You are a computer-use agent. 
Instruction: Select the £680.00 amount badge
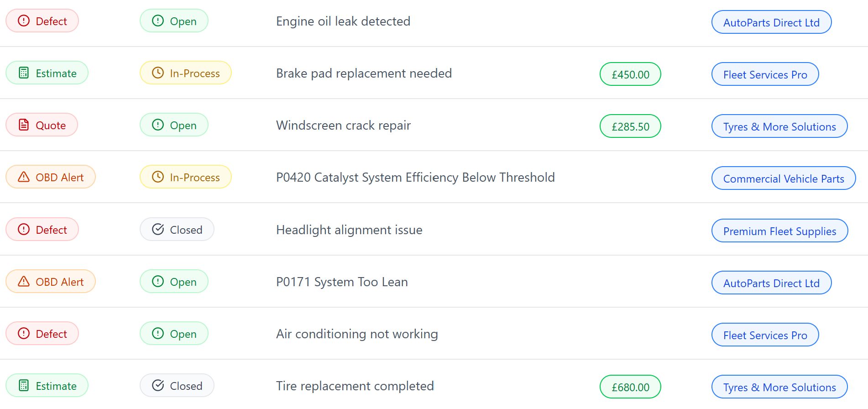(x=630, y=387)
